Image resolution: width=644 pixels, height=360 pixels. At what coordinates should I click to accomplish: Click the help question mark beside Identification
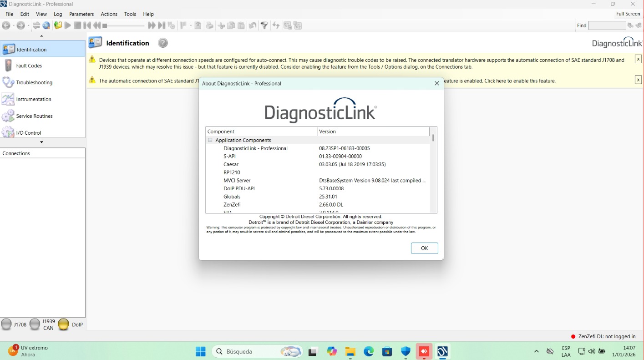(x=163, y=43)
